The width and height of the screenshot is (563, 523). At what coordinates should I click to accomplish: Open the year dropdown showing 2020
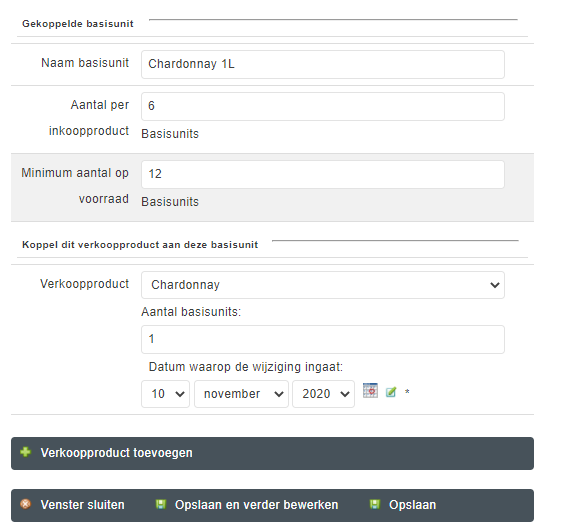323,394
